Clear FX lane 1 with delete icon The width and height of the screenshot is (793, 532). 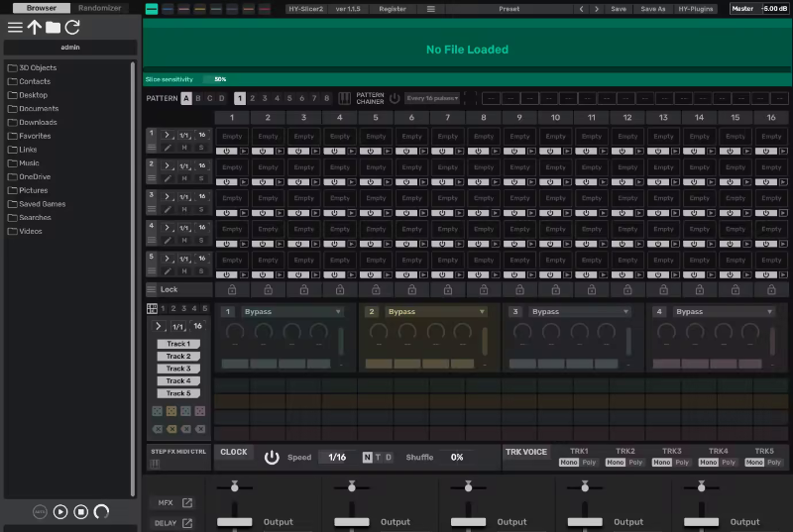(158, 429)
